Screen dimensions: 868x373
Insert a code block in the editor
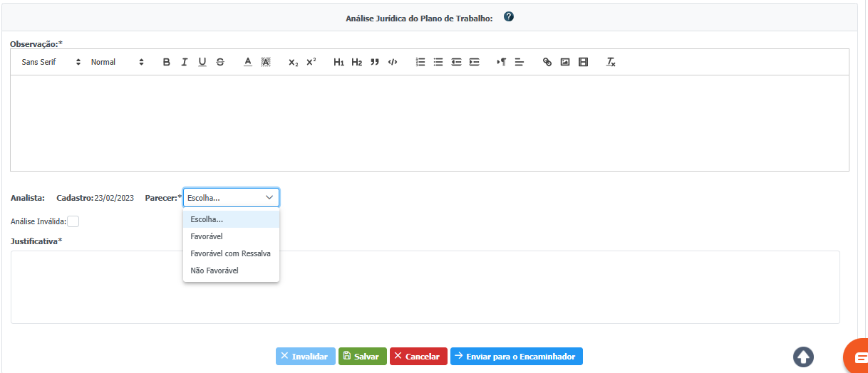[393, 62]
